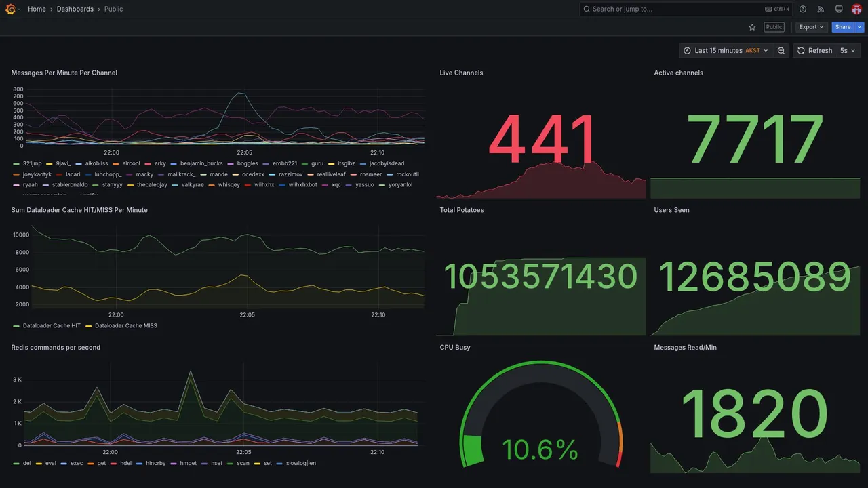Click the 1820 Messages Read value
This screenshot has height=488, width=868.
pos(755,413)
